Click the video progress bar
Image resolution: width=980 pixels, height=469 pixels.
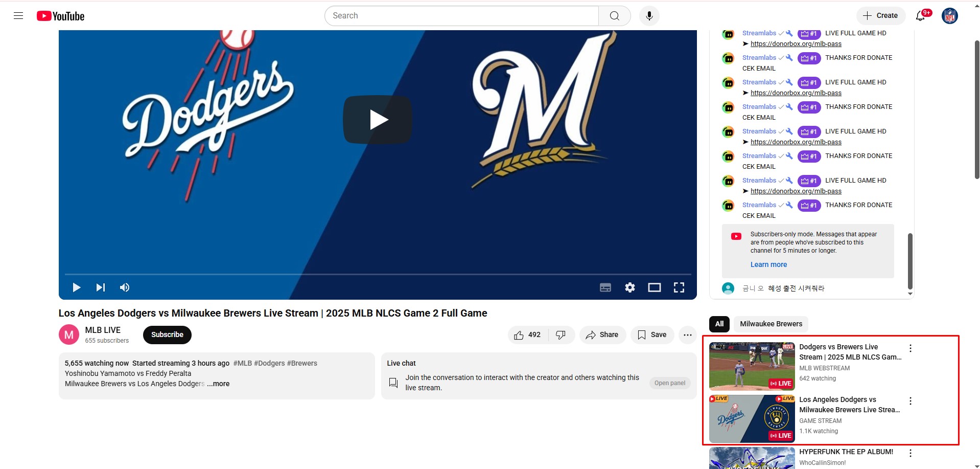pos(378,275)
